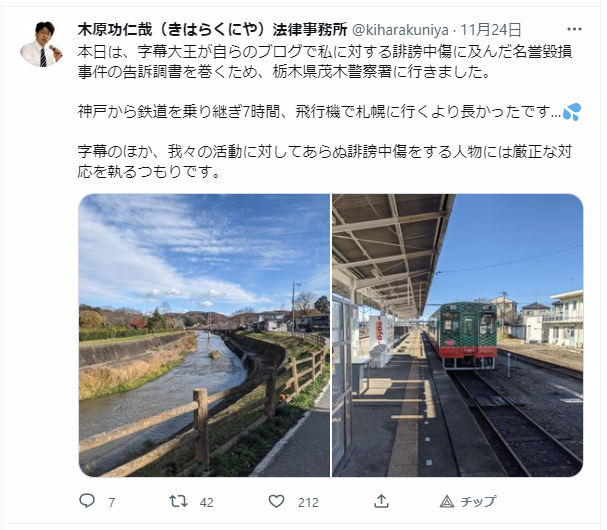Image resolution: width=607 pixels, height=530 pixels.
Task: Click the final paragraph starting 字幕のほか
Action: click(325, 162)
